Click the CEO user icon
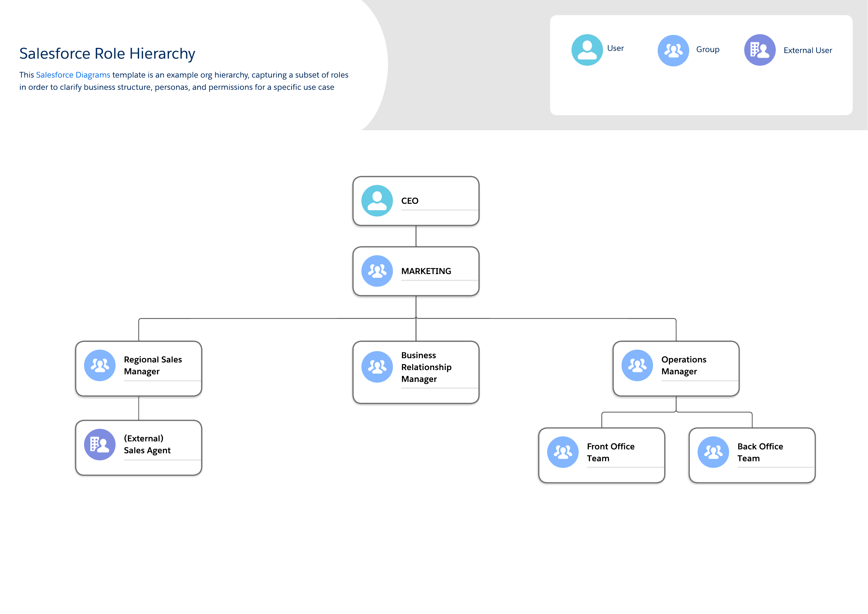868x614 pixels. 377,200
